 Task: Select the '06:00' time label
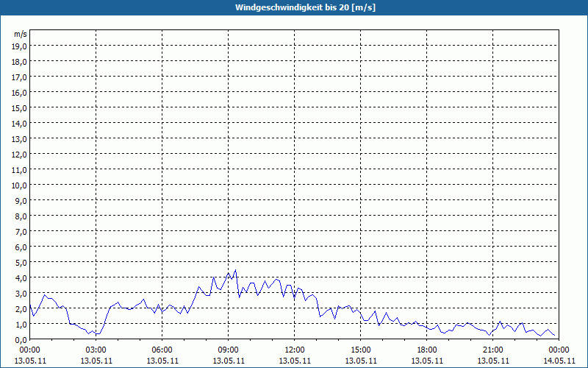coord(162,350)
